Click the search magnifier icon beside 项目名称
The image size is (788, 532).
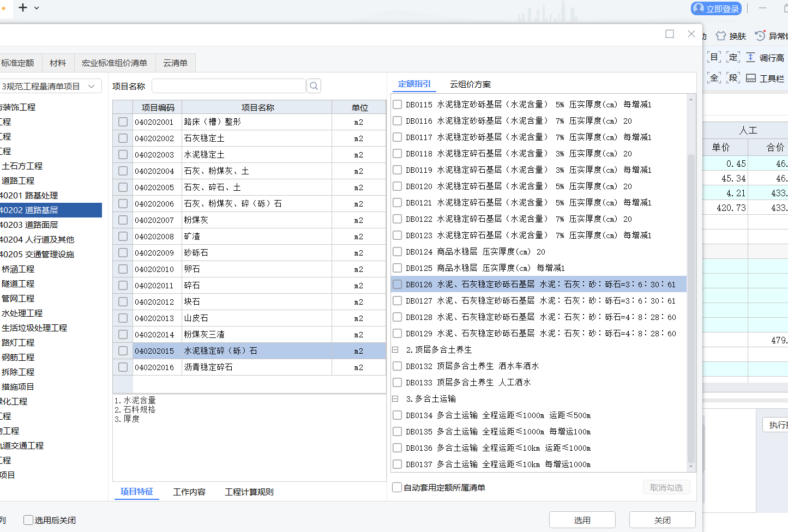pyautogui.click(x=314, y=86)
